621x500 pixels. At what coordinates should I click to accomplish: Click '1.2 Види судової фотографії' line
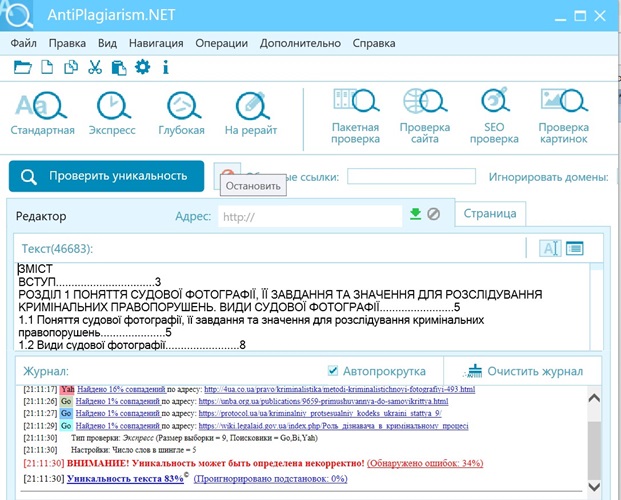point(132,345)
